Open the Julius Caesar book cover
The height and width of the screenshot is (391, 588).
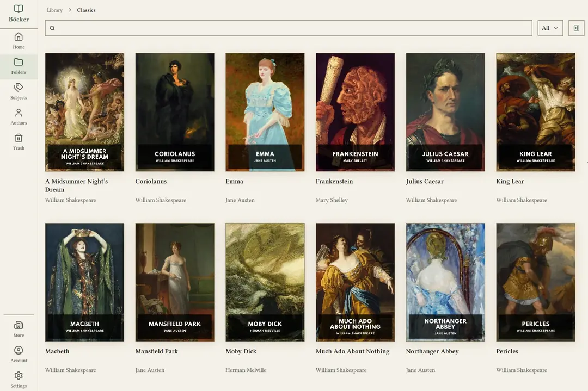click(x=445, y=112)
